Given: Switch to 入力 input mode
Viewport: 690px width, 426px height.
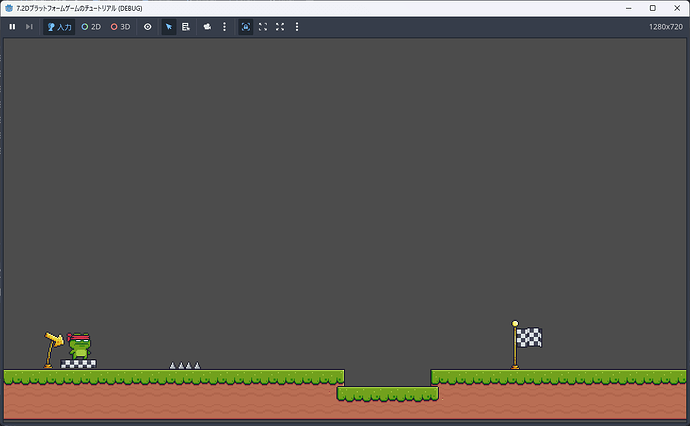Looking at the screenshot, I should point(59,27).
